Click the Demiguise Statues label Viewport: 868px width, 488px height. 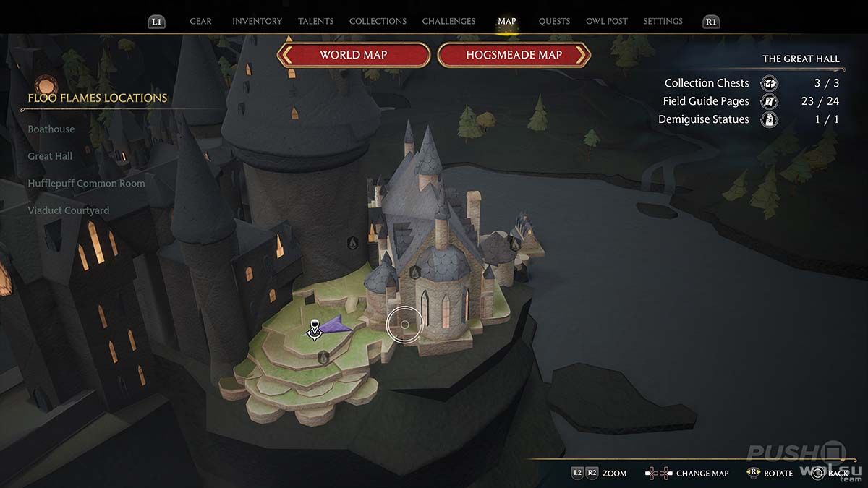coord(704,119)
